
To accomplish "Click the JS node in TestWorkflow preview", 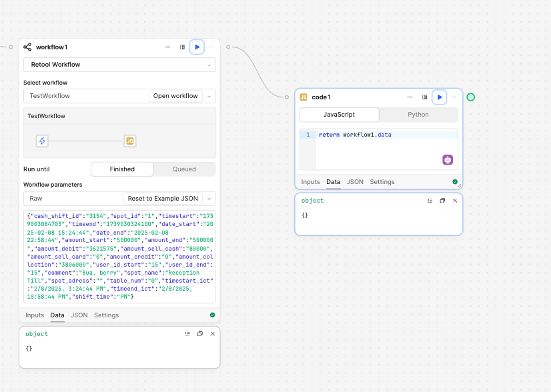I will pyautogui.click(x=130, y=141).
